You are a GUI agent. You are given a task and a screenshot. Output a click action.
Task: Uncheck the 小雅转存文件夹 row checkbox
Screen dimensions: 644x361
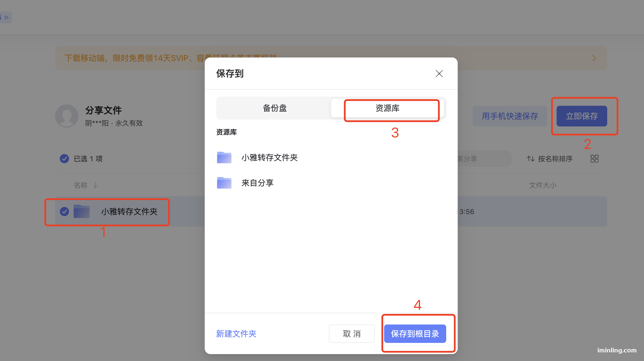point(64,212)
